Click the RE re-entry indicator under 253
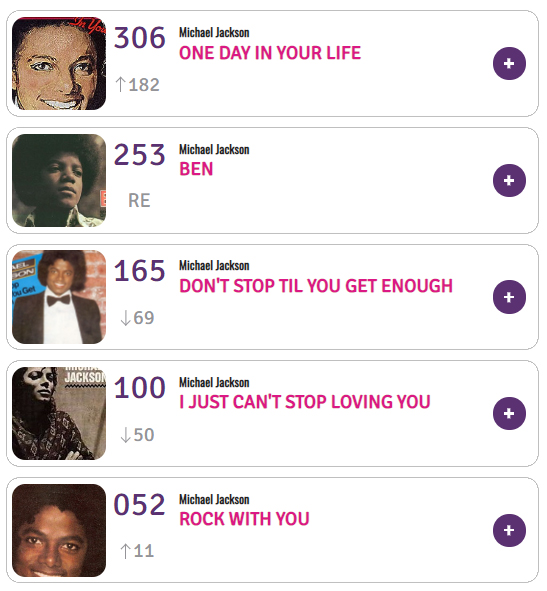Viewport: 547px width, 591px height. pyautogui.click(x=139, y=201)
